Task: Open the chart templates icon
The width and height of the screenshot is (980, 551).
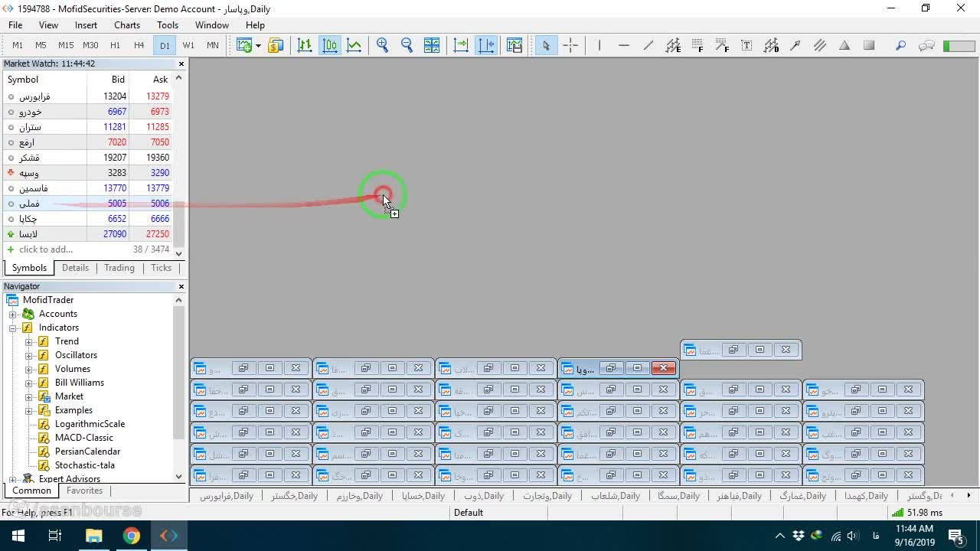Action: (x=514, y=46)
